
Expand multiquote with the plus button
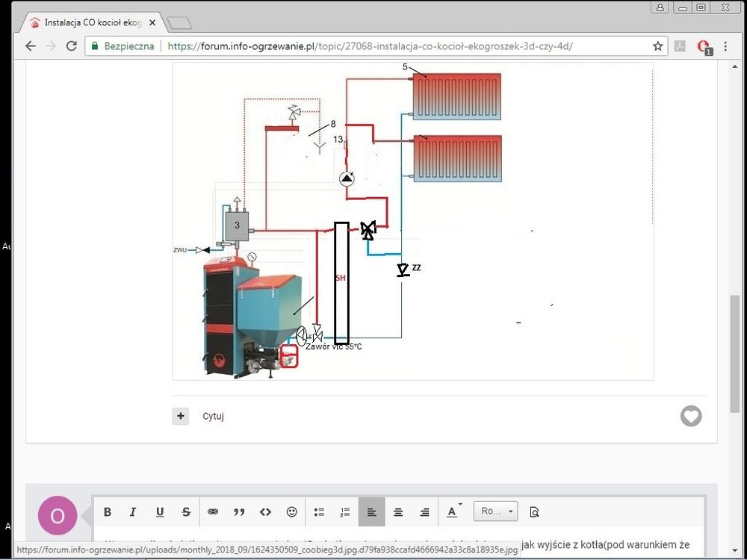click(x=181, y=416)
